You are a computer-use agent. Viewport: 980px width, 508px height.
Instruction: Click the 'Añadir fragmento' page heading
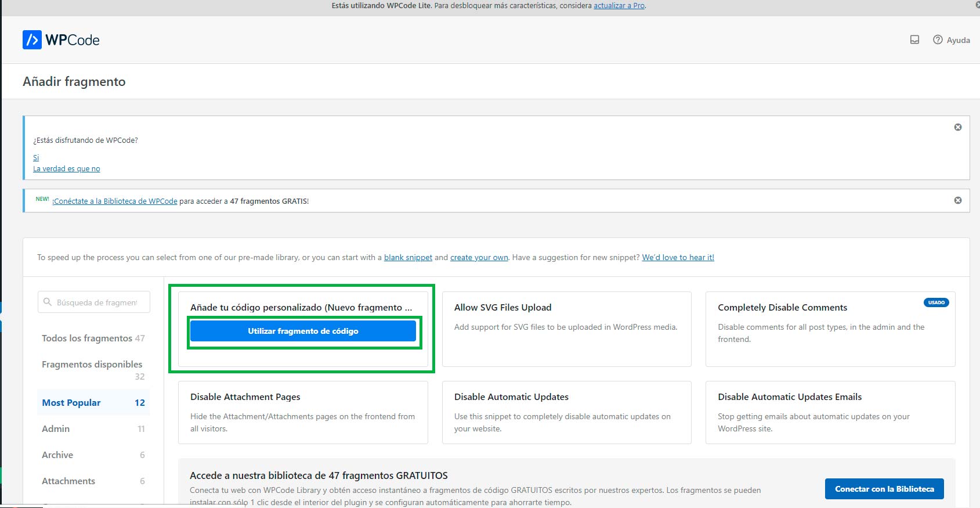click(x=74, y=82)
